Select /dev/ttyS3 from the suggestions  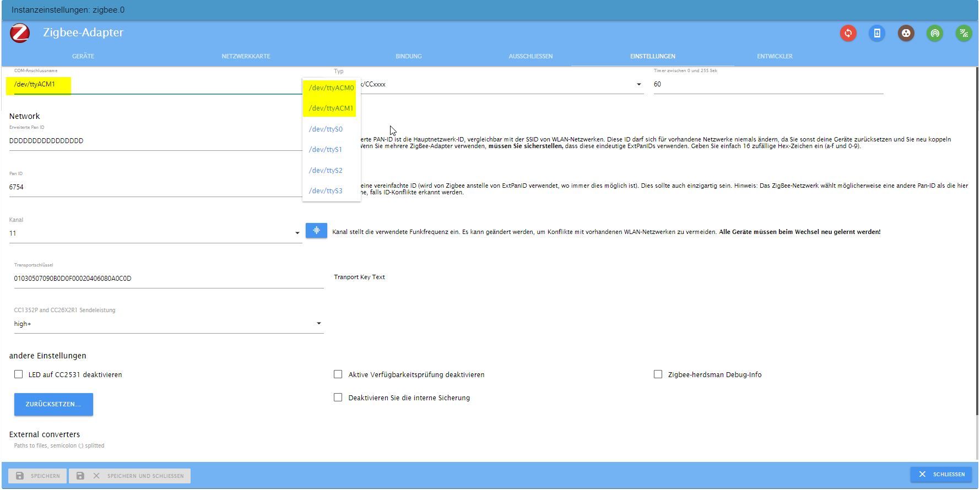pos(331,190)
